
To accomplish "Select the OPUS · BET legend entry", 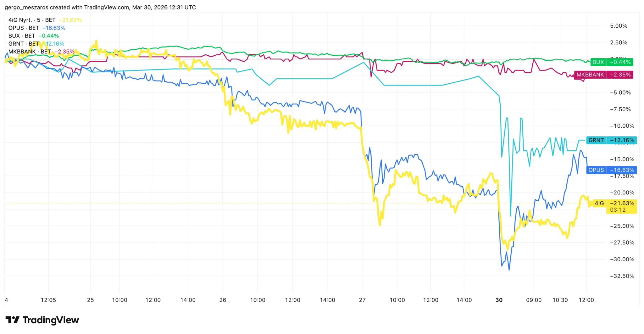I will tap(24, 28).
